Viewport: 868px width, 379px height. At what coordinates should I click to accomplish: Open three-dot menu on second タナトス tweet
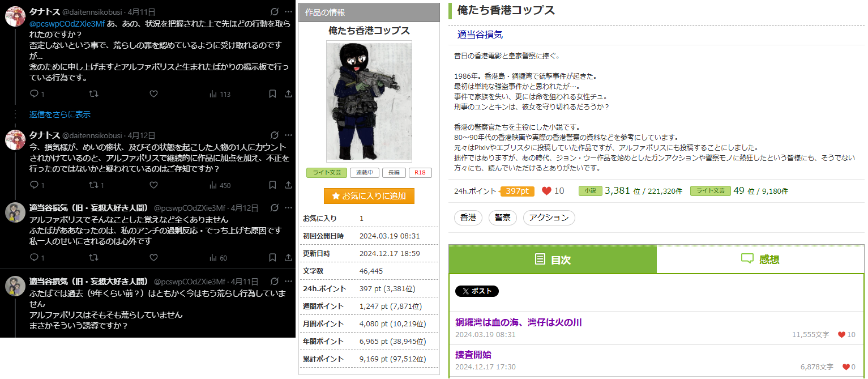[x=288, y=135]
